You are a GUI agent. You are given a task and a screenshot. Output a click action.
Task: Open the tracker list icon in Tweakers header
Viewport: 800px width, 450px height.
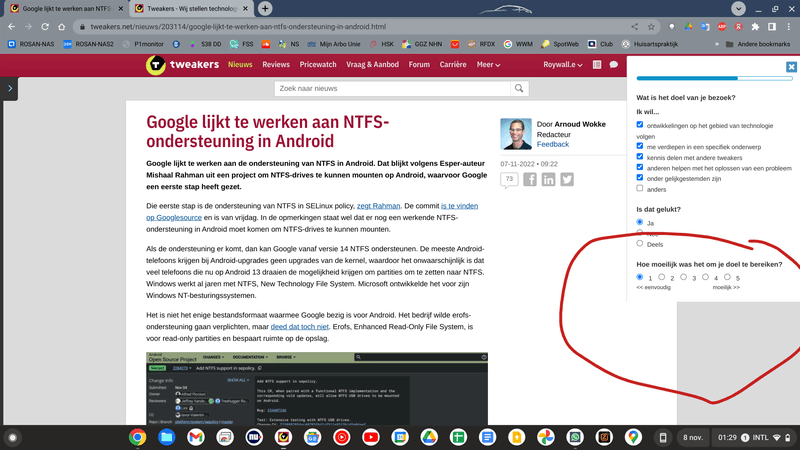[597, 65]
